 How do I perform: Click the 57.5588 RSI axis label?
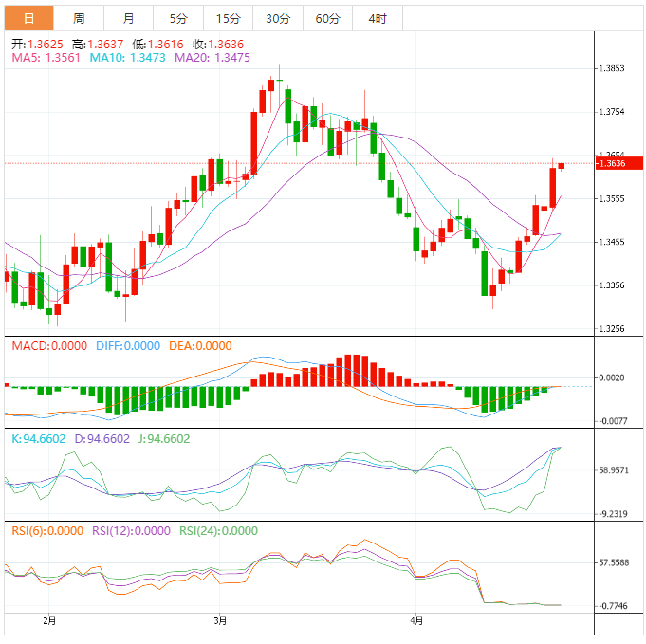(x=614, y=562)
